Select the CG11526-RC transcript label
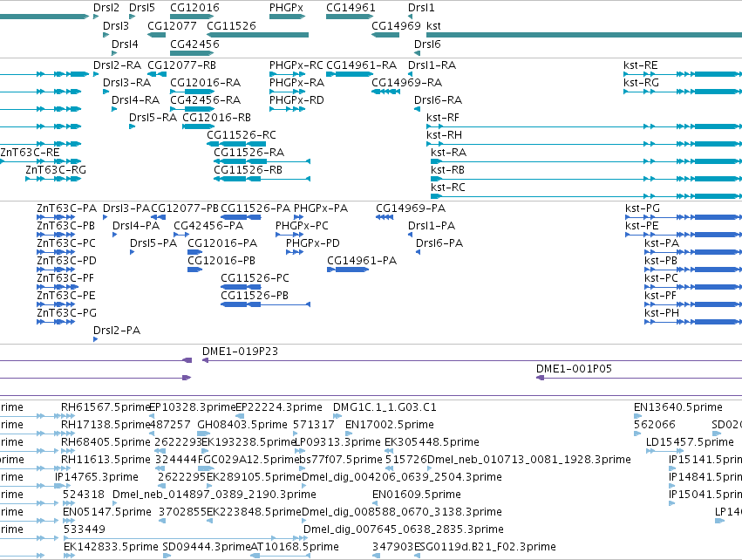Screen dimensions: 742x560 242,135
